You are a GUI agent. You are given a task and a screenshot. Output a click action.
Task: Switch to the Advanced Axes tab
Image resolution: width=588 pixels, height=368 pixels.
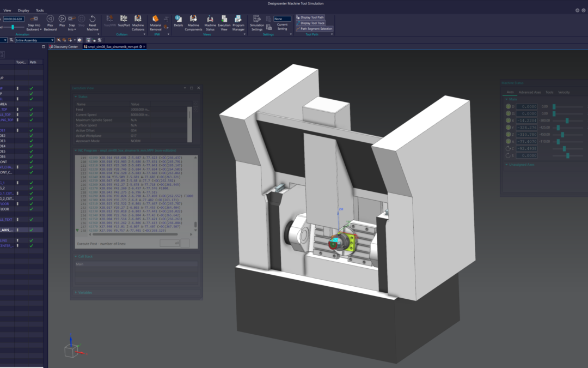529,92
